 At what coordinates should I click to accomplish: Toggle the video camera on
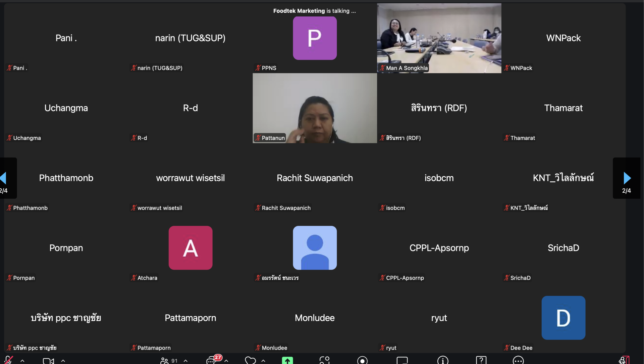point(48,361)
